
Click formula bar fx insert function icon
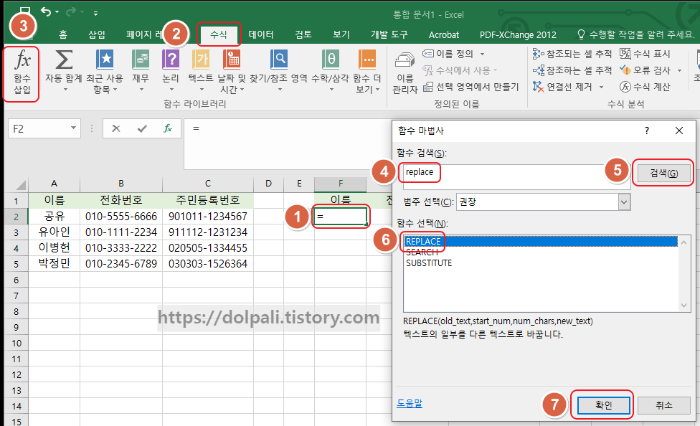[168, 129]
